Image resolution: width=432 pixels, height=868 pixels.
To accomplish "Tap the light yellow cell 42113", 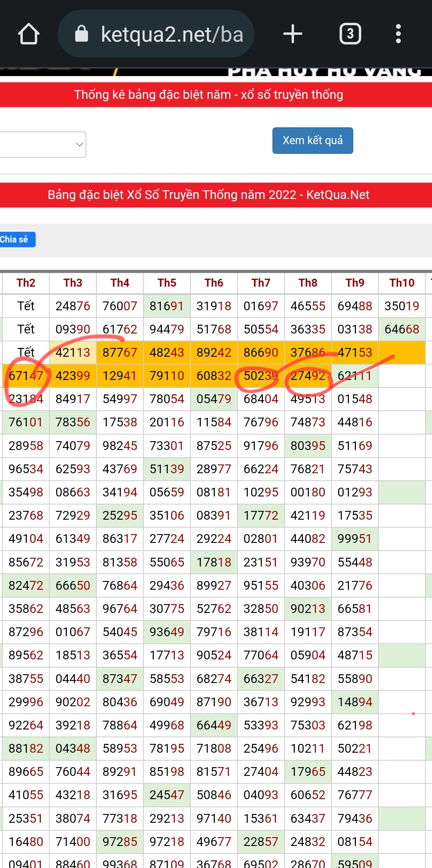I will pyautogui.click(x=73, y=352).
